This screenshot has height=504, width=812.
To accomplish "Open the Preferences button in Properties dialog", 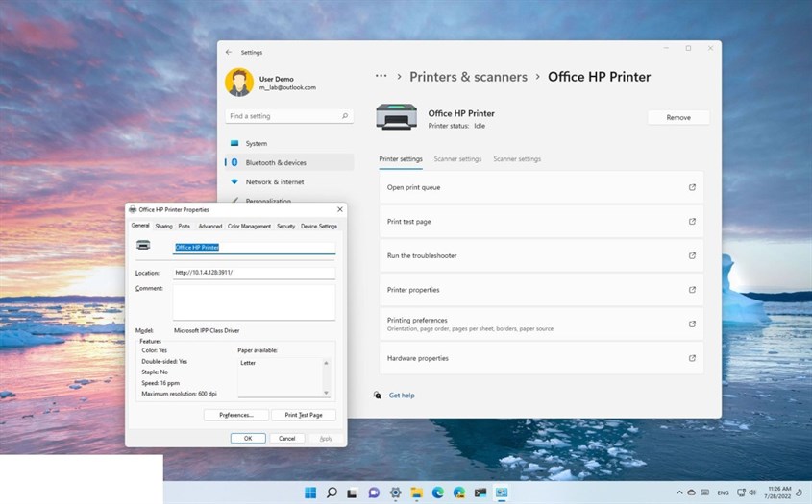I will point(236,415).
